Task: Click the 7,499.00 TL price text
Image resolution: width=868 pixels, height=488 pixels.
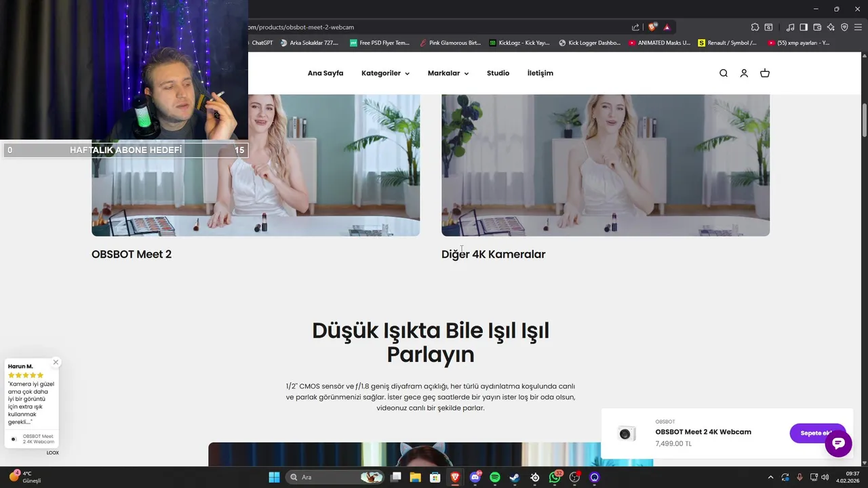Action: point(673,444)
